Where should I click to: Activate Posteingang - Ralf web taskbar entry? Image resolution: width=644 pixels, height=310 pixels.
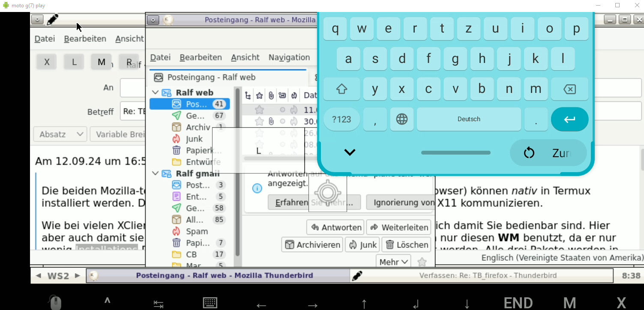[x=218, y=276]
